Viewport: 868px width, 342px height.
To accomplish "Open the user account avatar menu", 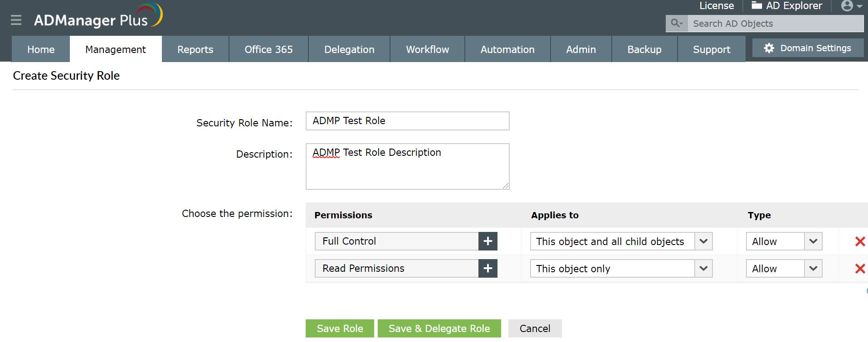I will [x=851, y=6].
